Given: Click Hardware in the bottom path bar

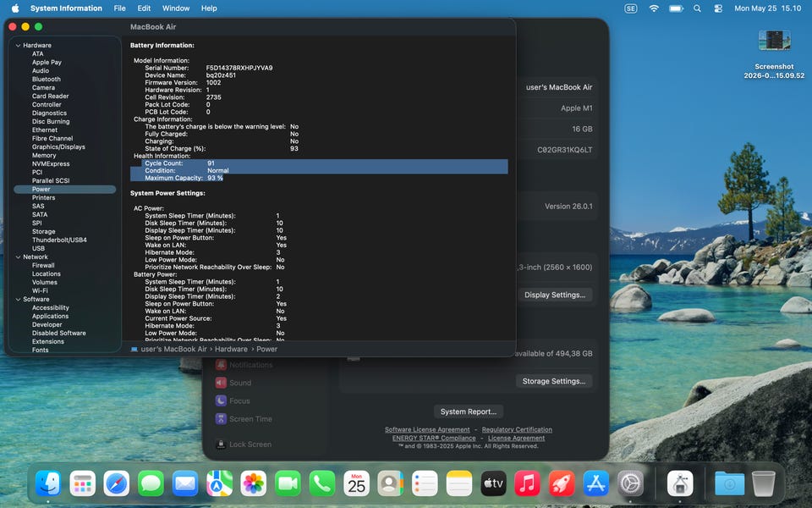Looking at the screenshot, I should click(x=231, y=350).
